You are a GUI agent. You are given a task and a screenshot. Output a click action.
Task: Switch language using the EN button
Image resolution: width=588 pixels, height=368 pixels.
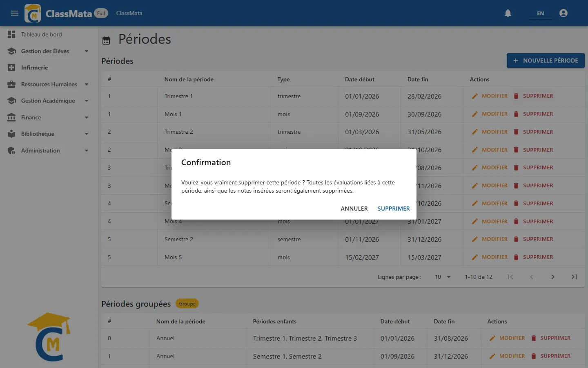coord(540,13)
